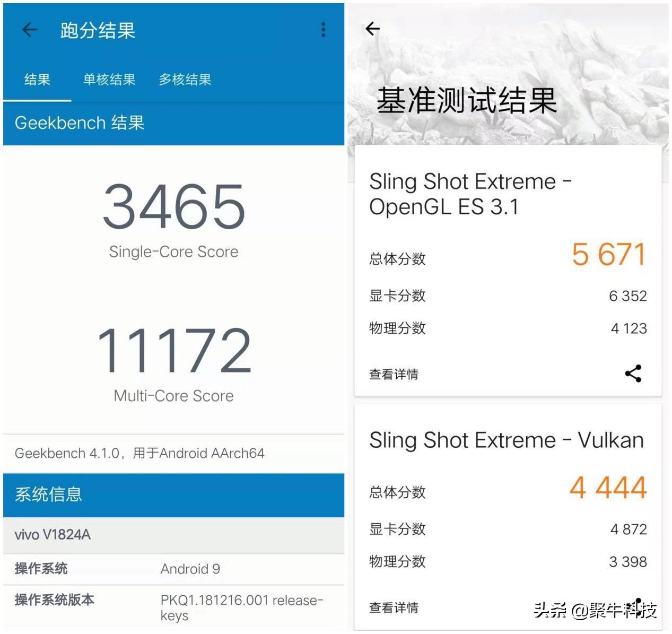The image size is (672, 634).
Task: Click the 4 123 physics score
Action: pos(629,328)
